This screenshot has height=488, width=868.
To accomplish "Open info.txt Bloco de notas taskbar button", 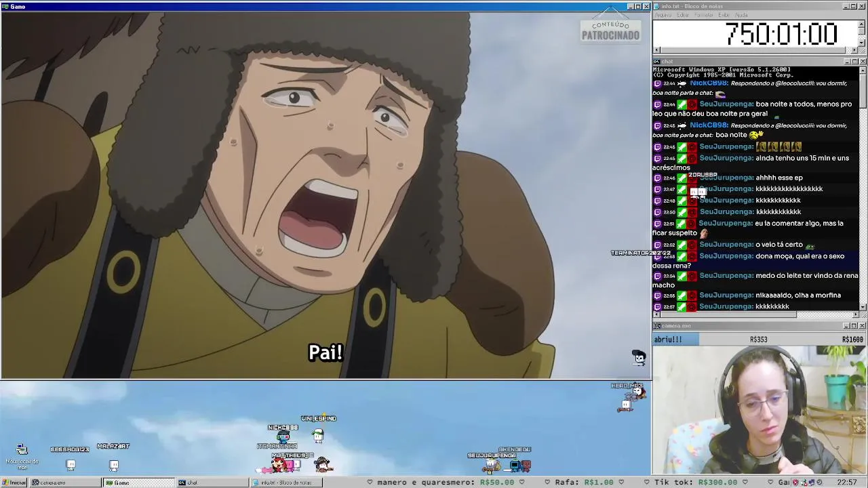I will coord(286,483).
